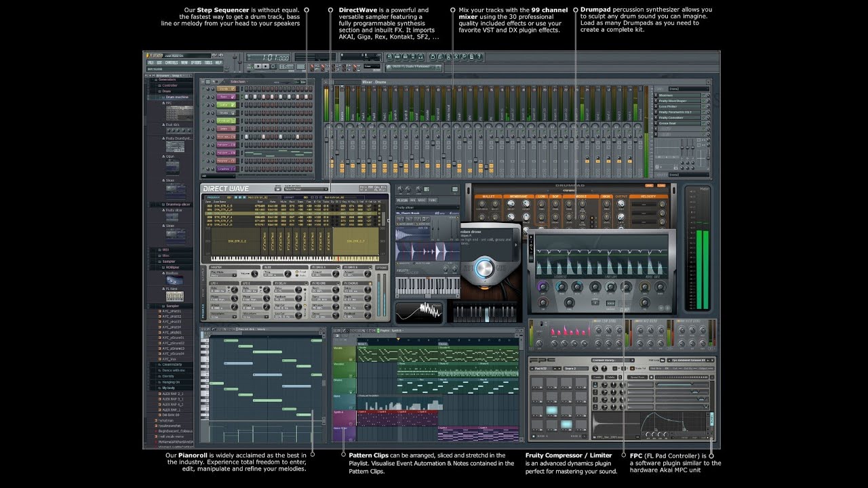Click the Fruity WaveShaper effect slot
This screenshot has width=868, height=488.
(679, 101)
